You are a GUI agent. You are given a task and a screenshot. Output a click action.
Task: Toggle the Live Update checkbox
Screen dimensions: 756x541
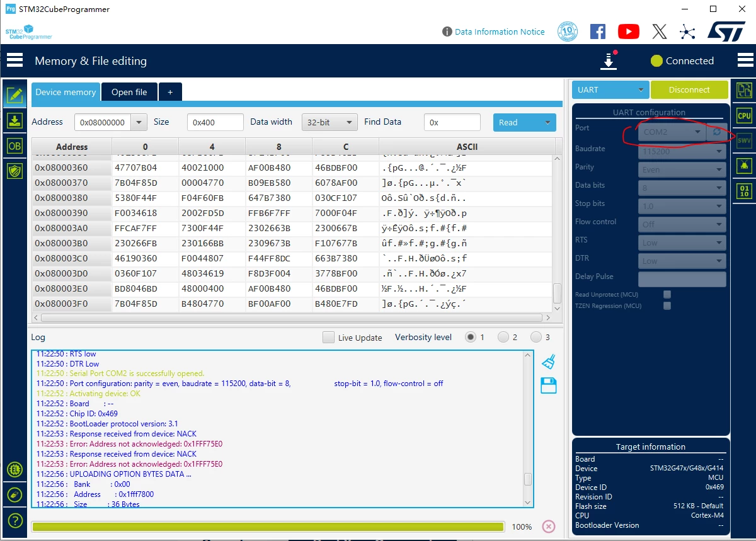[x=328, y=338]
